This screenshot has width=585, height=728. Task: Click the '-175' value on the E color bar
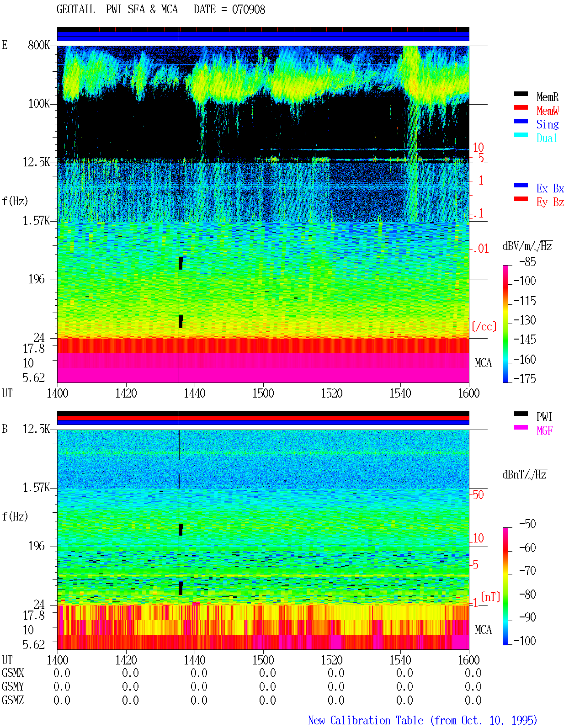(525, 378)
